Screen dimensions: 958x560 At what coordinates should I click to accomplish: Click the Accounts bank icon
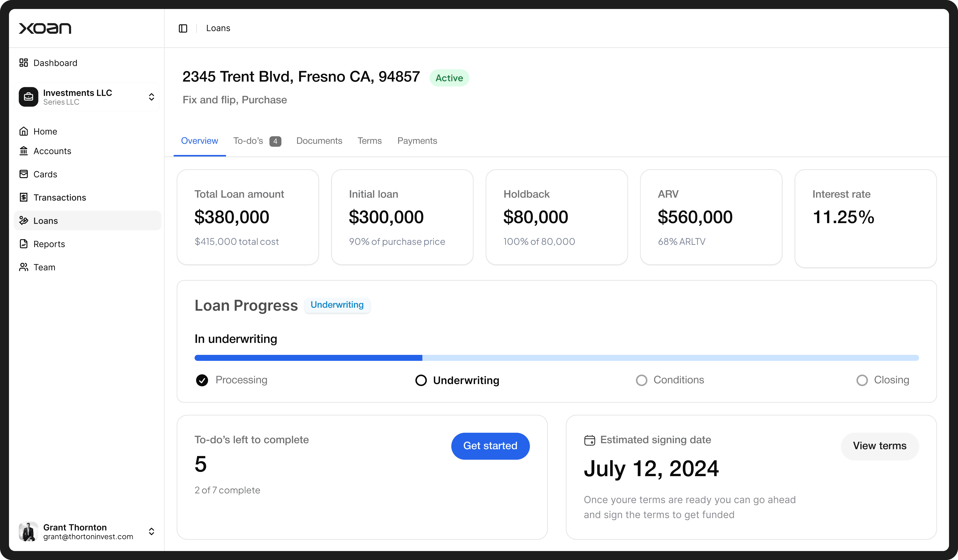[23, 151]
